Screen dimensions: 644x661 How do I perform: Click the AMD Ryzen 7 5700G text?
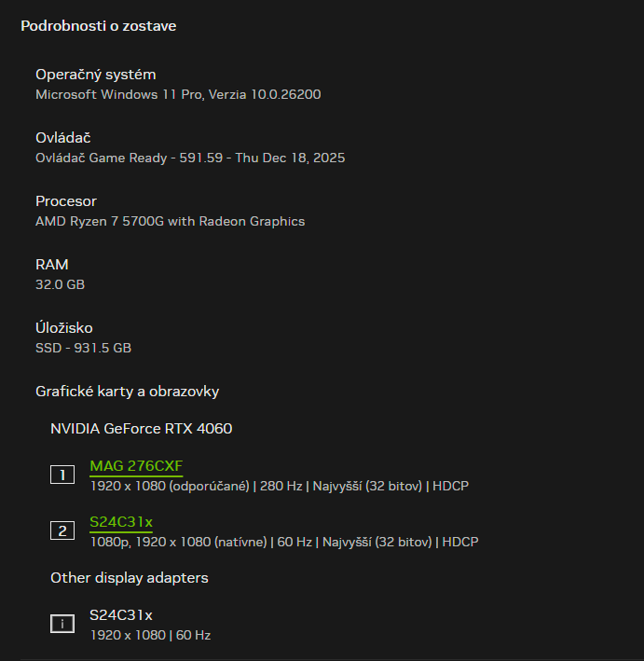click(x=170, y=221)
